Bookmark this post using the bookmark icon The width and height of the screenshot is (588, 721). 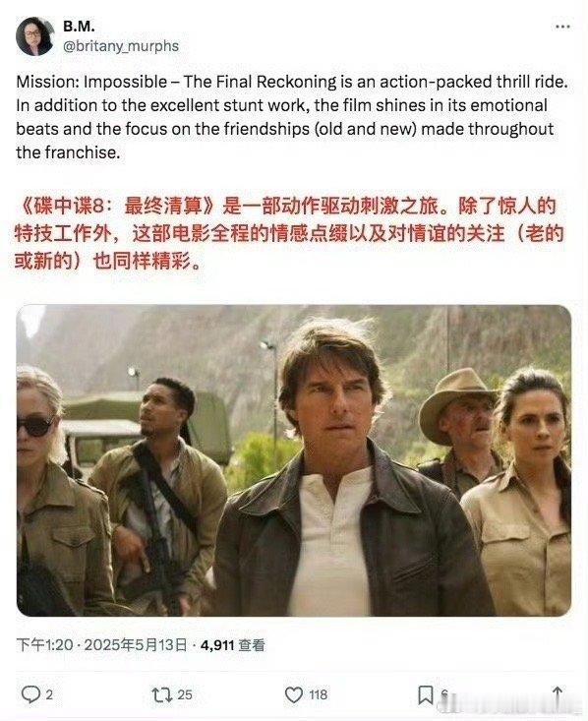pos(425,694)
